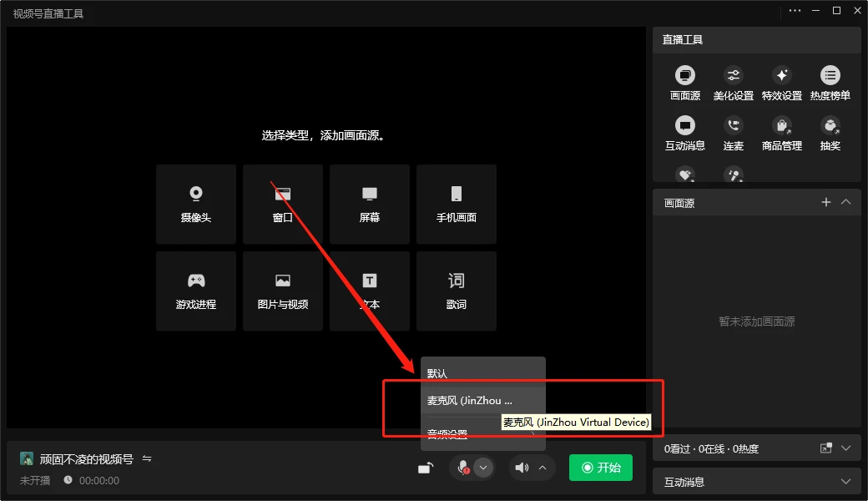The image size is (868, 501).
Task: Open the 热度榜单 popularity ranking
Action: pyautogui.click(x=830, y=81)
